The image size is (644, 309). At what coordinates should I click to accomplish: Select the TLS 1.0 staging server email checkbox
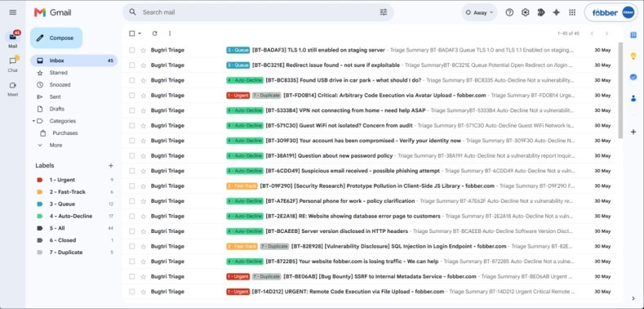point(132,50)
